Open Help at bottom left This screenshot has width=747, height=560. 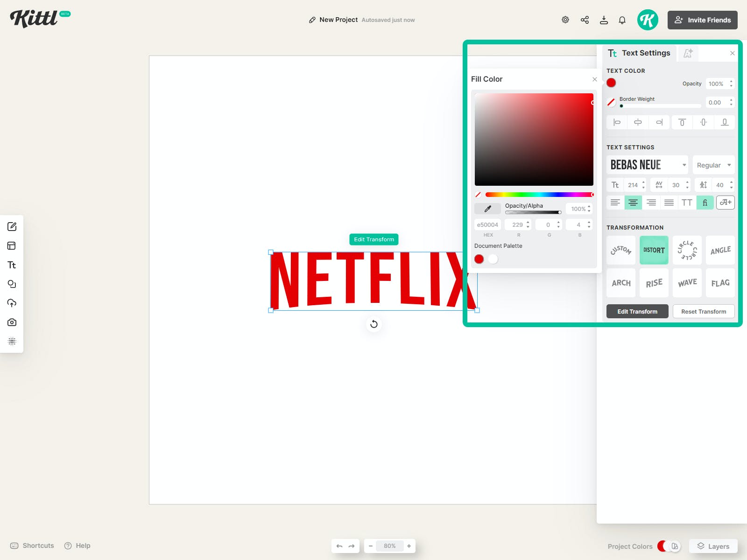pos(78,546)
